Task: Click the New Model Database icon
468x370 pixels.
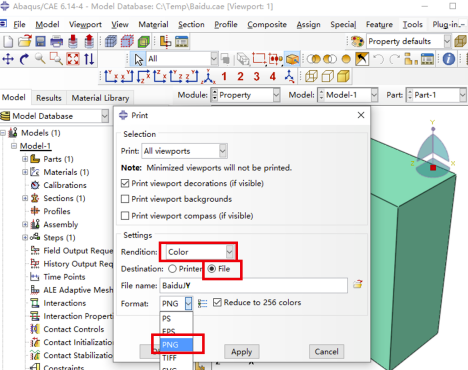Action: [8, 42]
